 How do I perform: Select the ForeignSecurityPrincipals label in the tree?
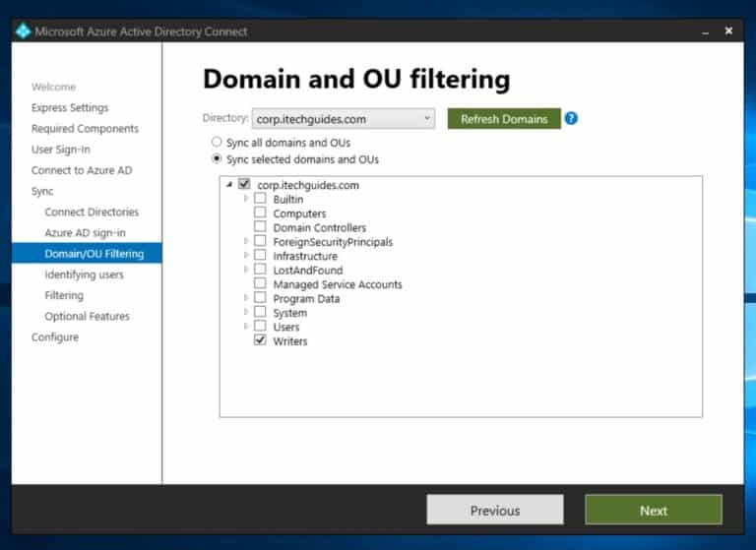tap(333, 242)
